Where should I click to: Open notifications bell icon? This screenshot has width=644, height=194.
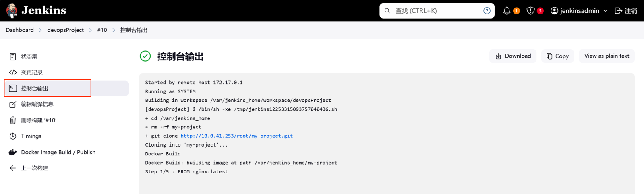point(507,11)
